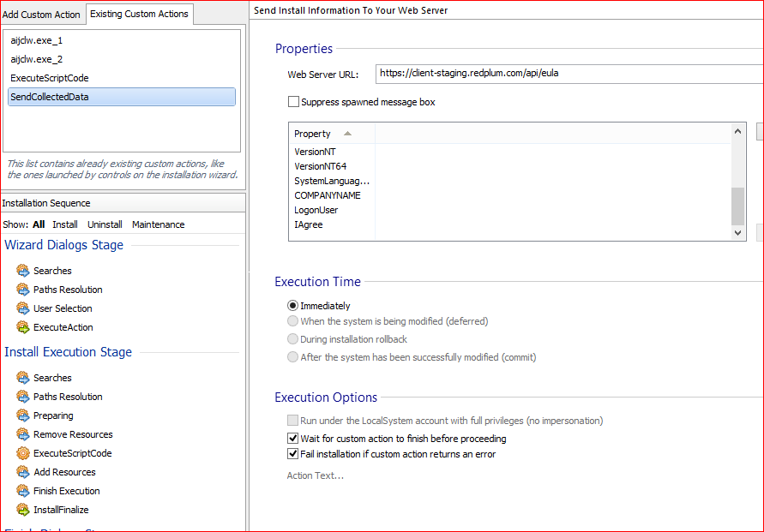This screenshot has width=764, height=532.
Task: Click the User Selection action icon
Action: [22, 308]
